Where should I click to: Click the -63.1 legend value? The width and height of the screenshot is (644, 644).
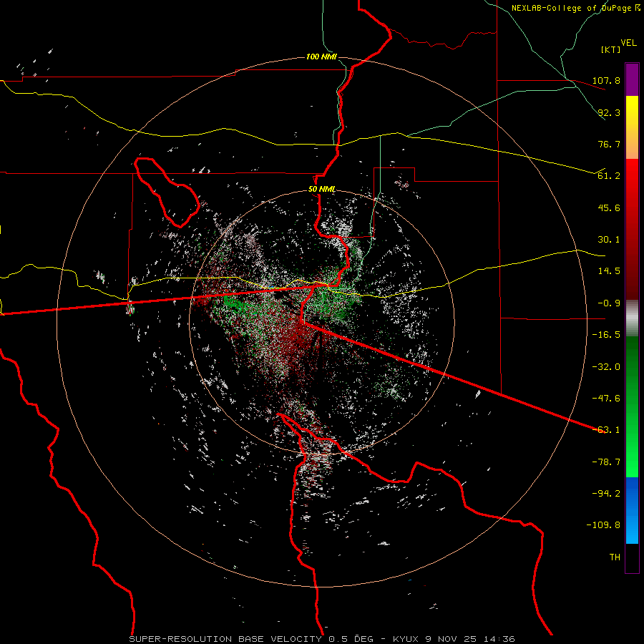click(606, 430)
